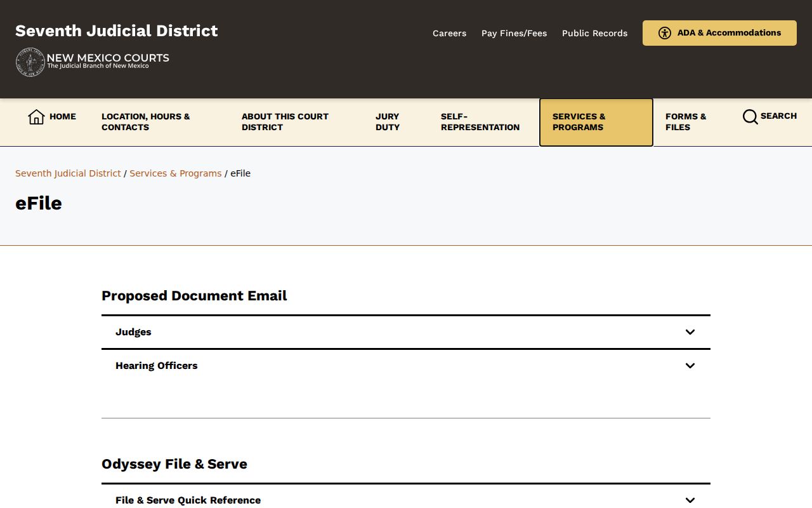Expand the Judges accordion chevron
This screenshot has height=508, width=812.
pos(690,332)
